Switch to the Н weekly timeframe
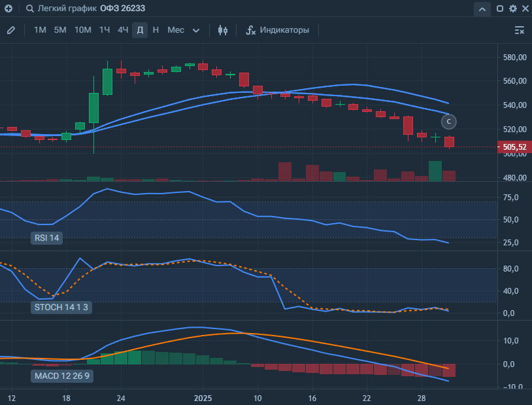 click(156, 30)
